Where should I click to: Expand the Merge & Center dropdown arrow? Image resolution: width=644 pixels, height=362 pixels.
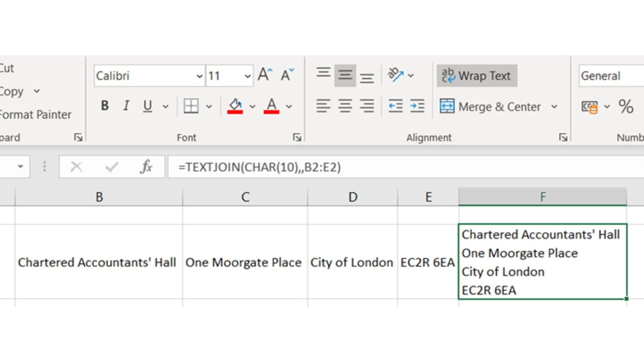554,107
